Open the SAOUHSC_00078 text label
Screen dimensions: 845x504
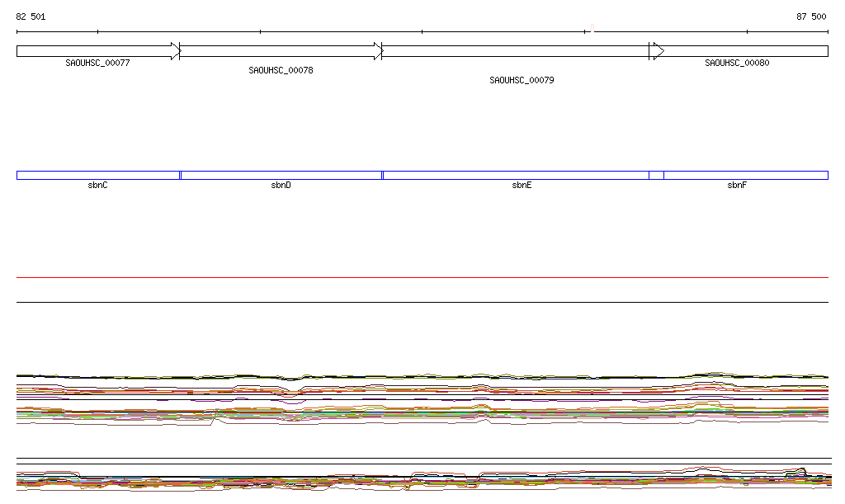[x=281, y=70]
